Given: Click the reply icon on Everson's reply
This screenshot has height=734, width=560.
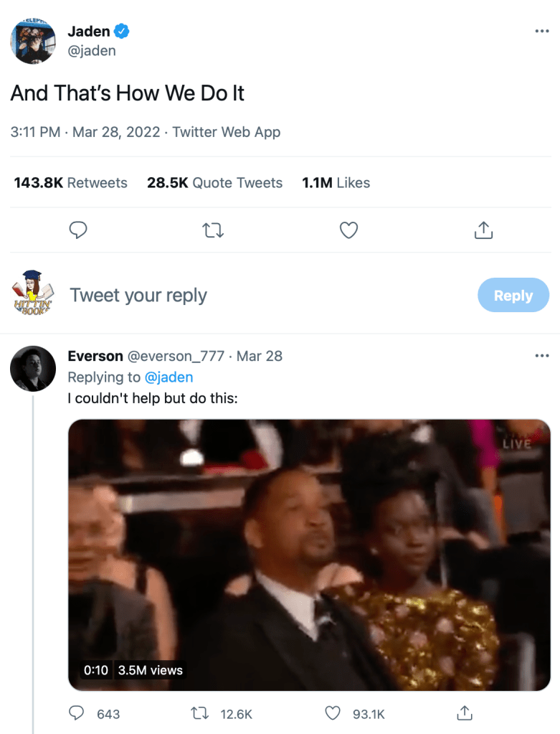Looking at the screenshot, I should click(x=77, y=713).
